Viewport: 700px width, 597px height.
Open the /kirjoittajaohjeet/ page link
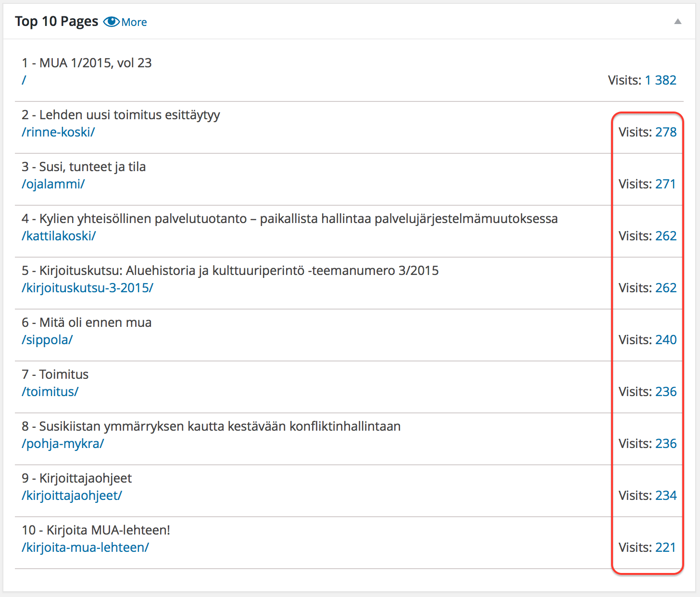coord(72,495)
